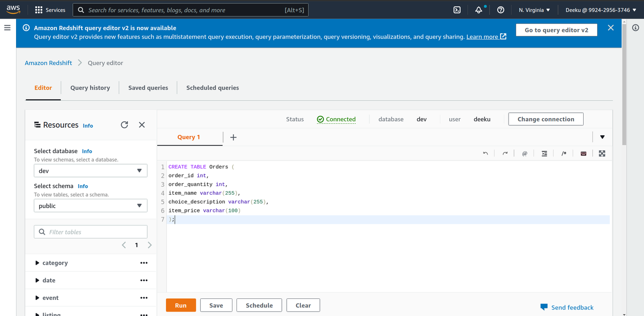Image resolution: width=644 pixels, height=316 pixels.
Task: Open Info link beside Resources
Action: (88, 126)
